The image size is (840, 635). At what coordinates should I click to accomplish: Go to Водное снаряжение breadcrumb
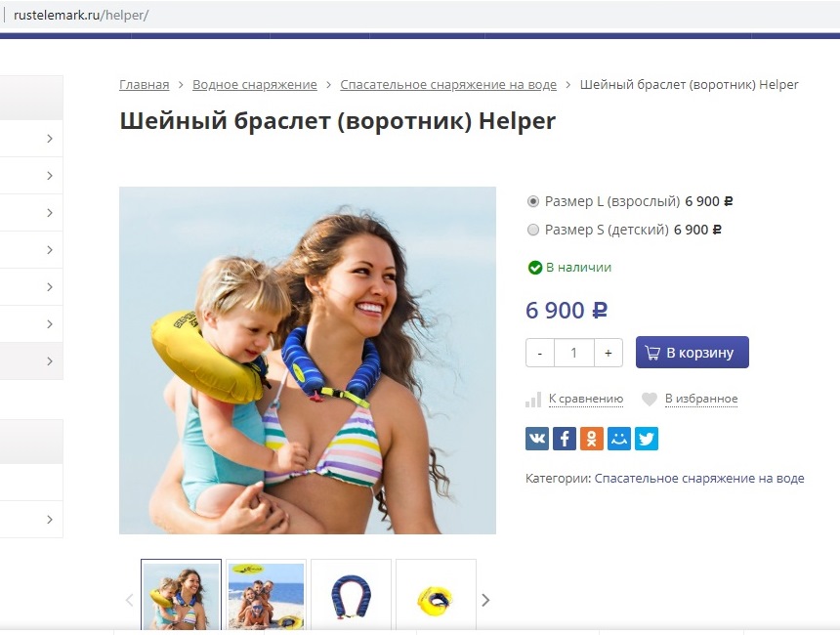[255, 85]
